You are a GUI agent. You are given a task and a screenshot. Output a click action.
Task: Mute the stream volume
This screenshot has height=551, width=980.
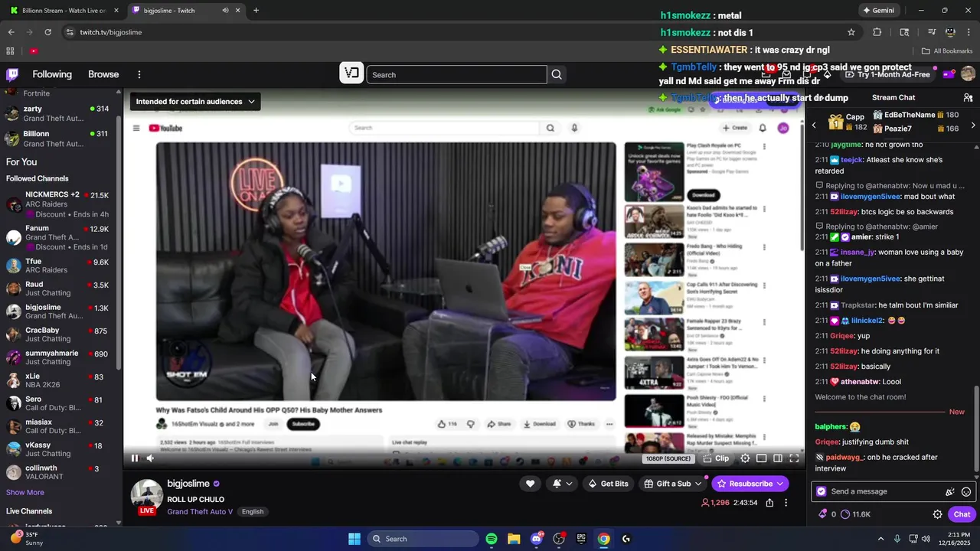tap(150, 458)
